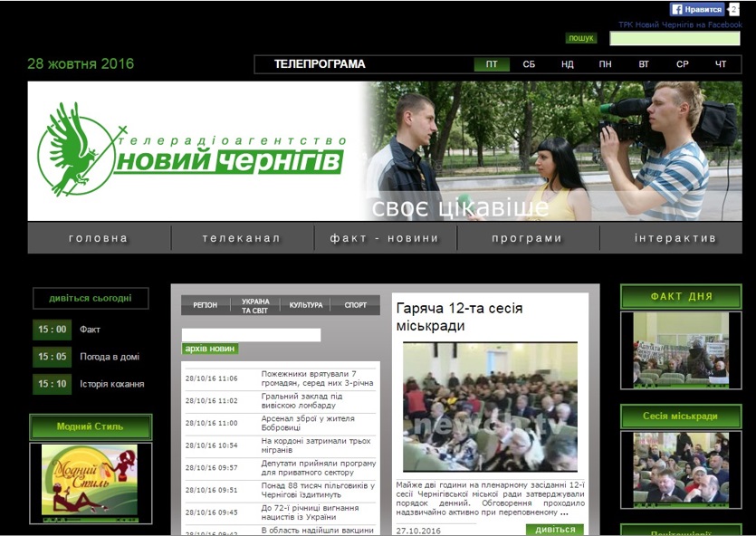Open news 'Понад 88 тисяч пільговиків'

[318, 490]
